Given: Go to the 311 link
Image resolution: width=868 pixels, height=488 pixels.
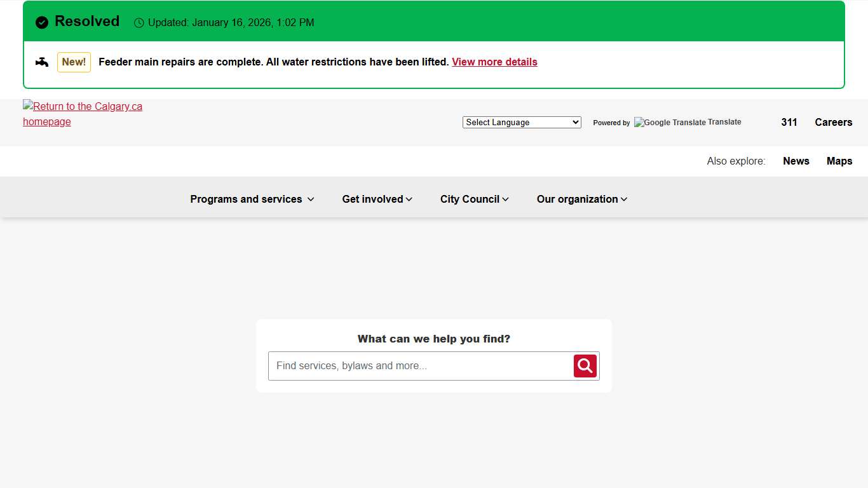Looking at the screenshot, I should pos(789,123).
